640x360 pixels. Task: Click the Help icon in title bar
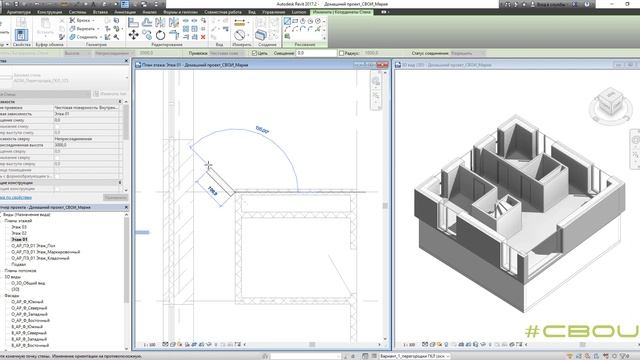tap(587, 4)
